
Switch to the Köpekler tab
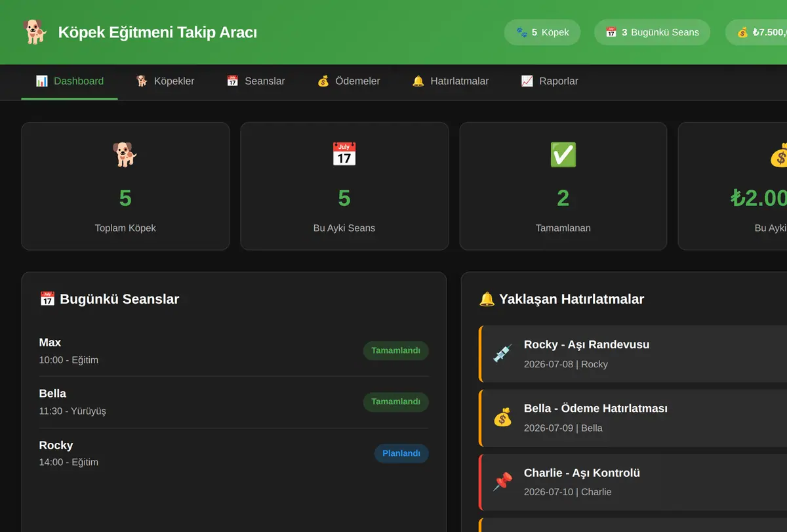[165, 81]
